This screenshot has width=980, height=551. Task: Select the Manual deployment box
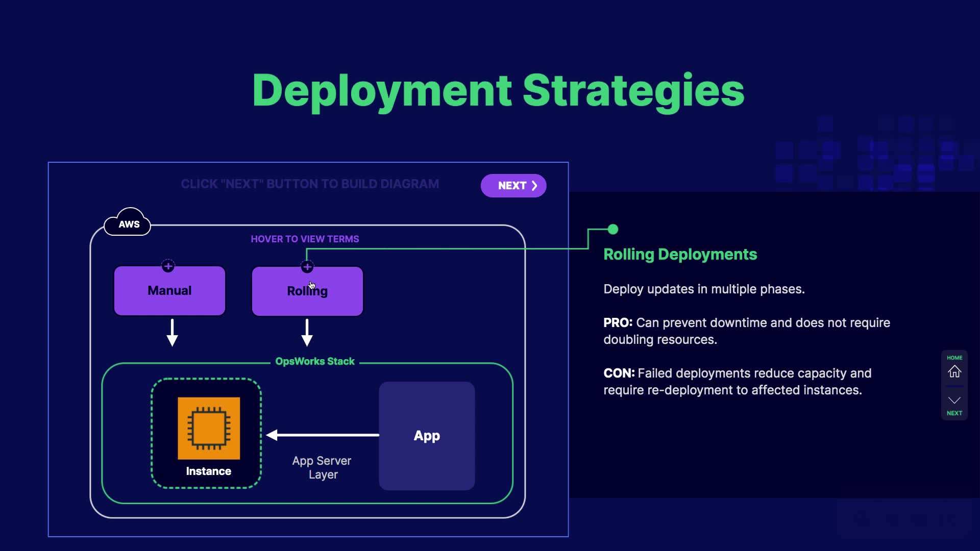[x=169, y=291]
